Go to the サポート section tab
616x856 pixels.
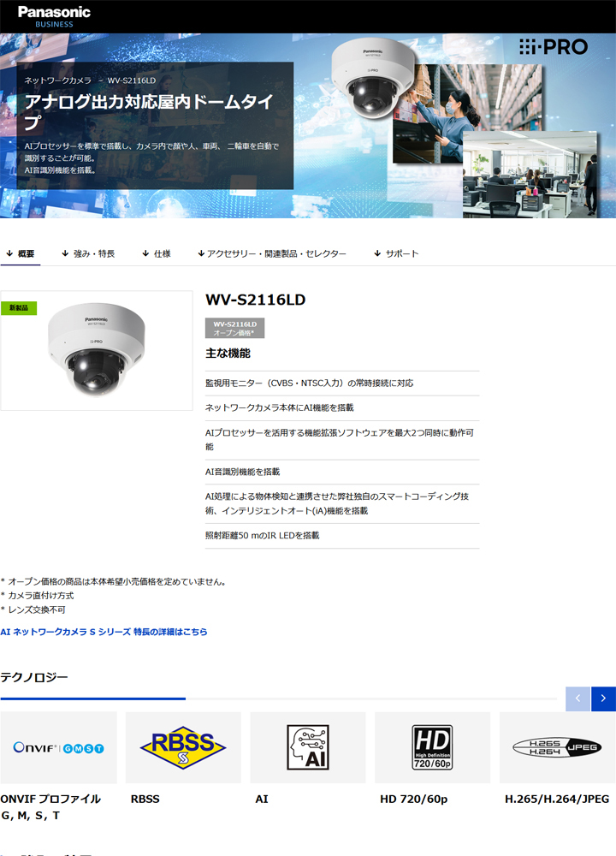pyautogui.click(x=396, y=253)
